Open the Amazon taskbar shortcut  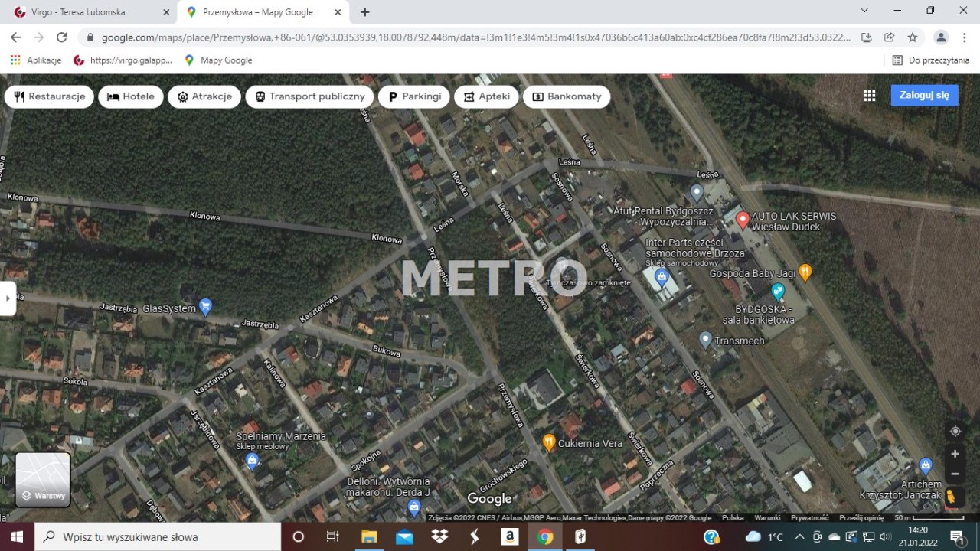(x=510, y=536)
